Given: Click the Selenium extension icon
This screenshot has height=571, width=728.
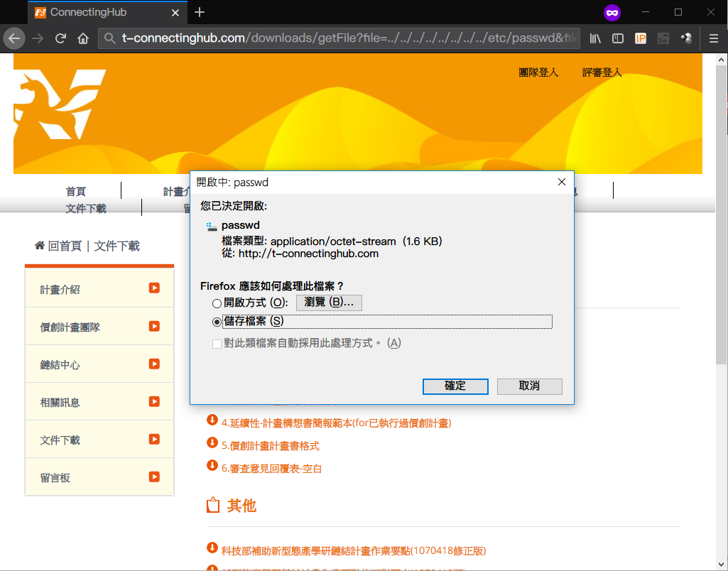Looking at the screenshot, I should click(x=663, y=38).
